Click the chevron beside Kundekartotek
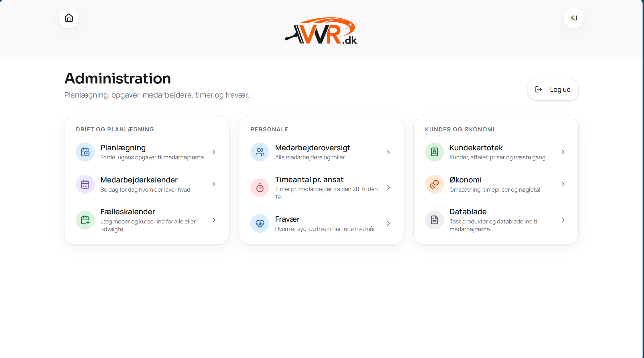This screenshot has width=644, height=358. (x=563, y=152)
